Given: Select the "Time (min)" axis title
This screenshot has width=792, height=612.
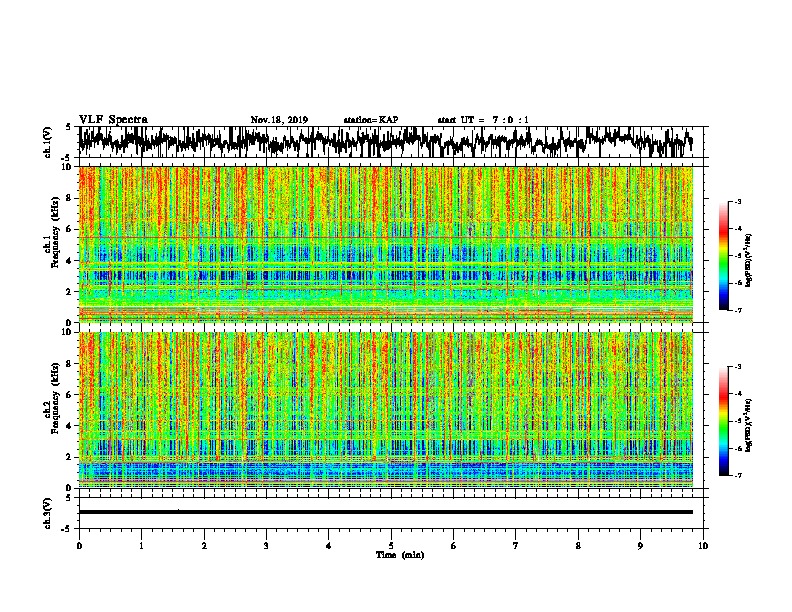Looking at the screenshot, I should click(400, 555).
